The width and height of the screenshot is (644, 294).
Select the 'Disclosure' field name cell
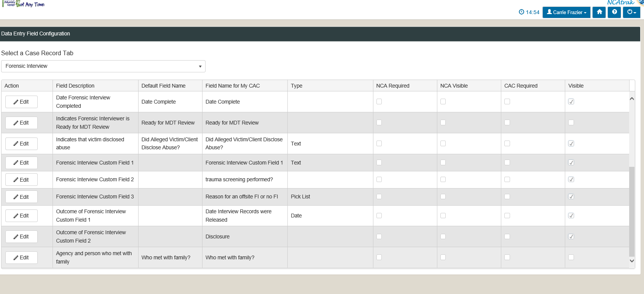245,236
